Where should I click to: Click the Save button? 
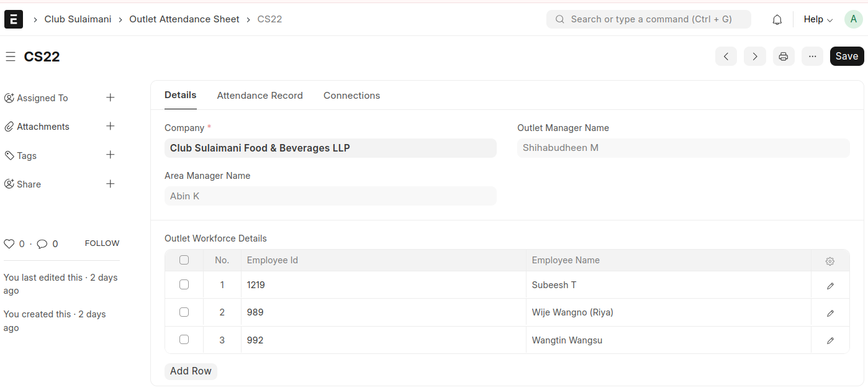[846, 57]
